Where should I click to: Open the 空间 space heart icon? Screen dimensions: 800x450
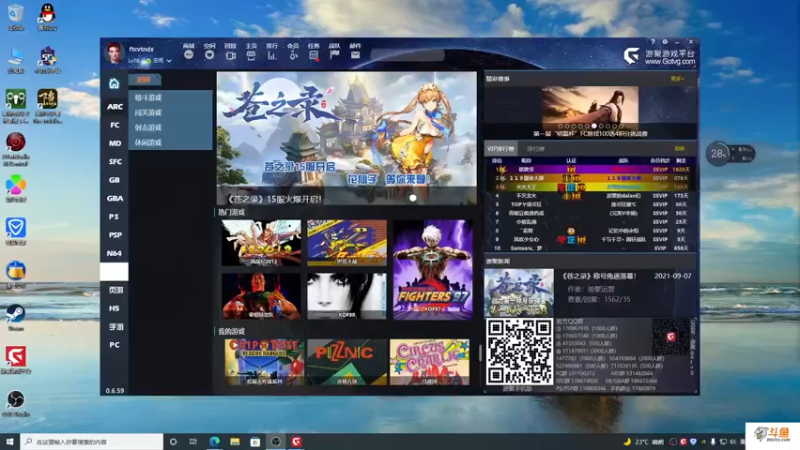click(x=209, y=55)
